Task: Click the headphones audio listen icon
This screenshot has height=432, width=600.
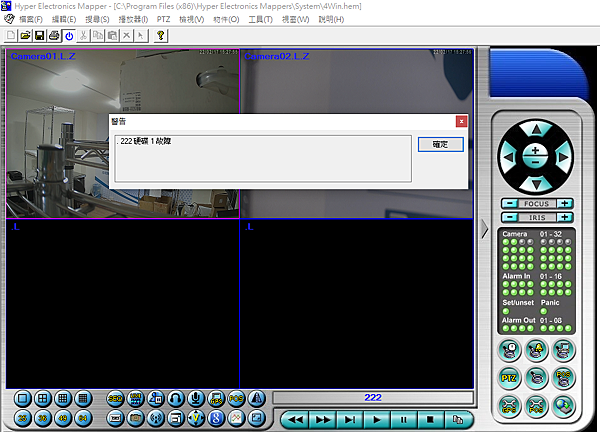Action: click(176, 399)
